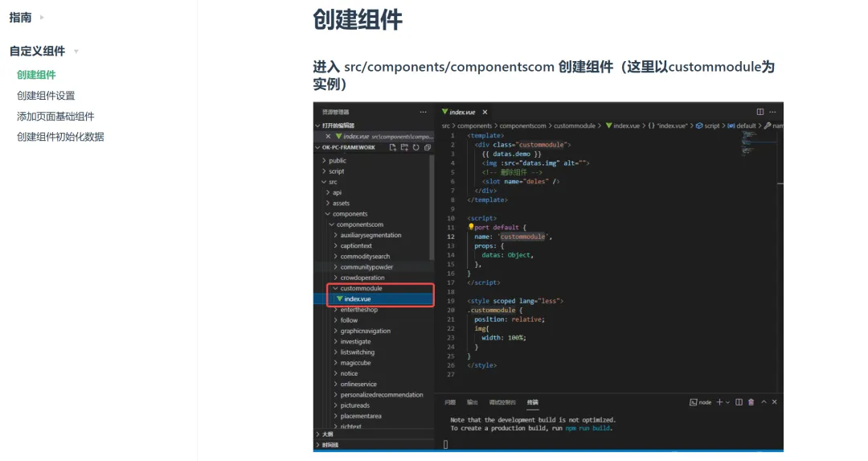
Task: Click the 自定义组件 sidebar heading
Action: 37,51
